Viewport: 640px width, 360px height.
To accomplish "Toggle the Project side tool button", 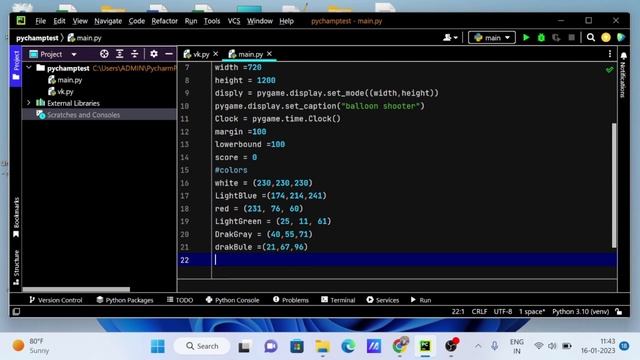I will [16, 66].
